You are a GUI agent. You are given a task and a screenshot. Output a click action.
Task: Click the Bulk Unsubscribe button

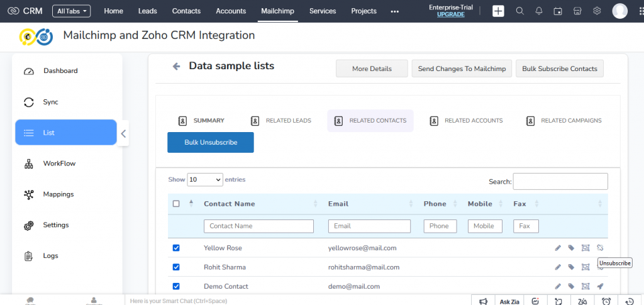tap(211, 143)
